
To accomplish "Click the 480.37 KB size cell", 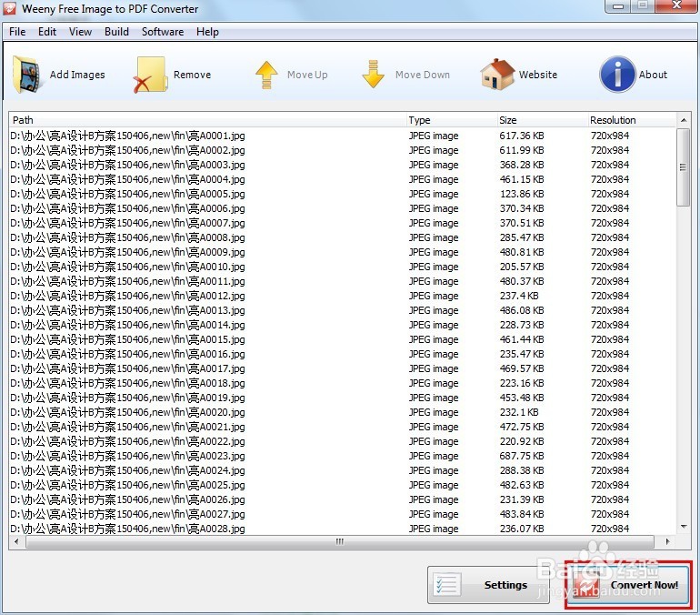I will tap(522, 281).
